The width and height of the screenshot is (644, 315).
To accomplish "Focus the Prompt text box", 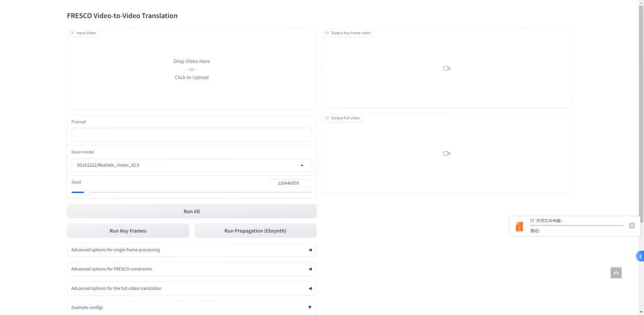I will tap(191, 134).
